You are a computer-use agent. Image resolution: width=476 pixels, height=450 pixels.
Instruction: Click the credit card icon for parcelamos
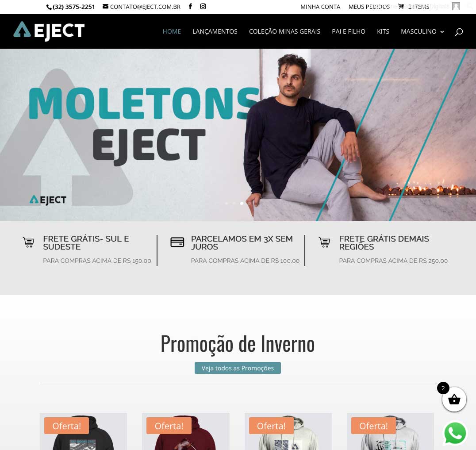pyautogui.click(x=177, y=242)
